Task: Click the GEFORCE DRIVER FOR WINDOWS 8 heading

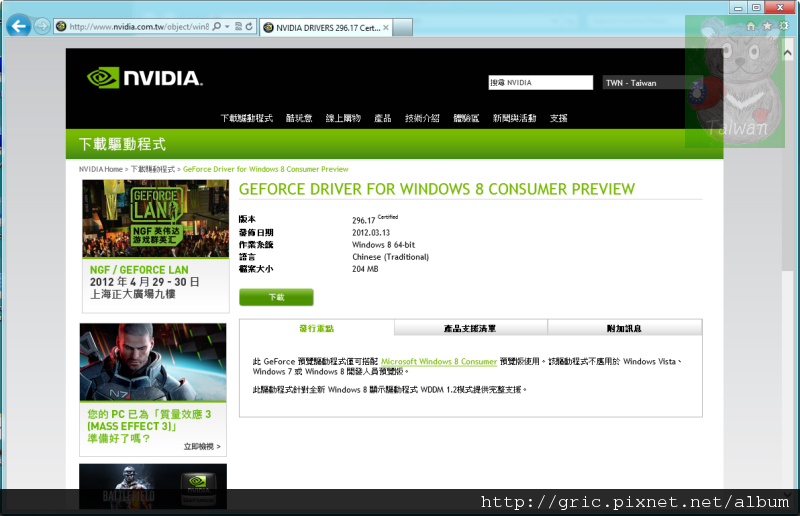Action: (437, 189)
